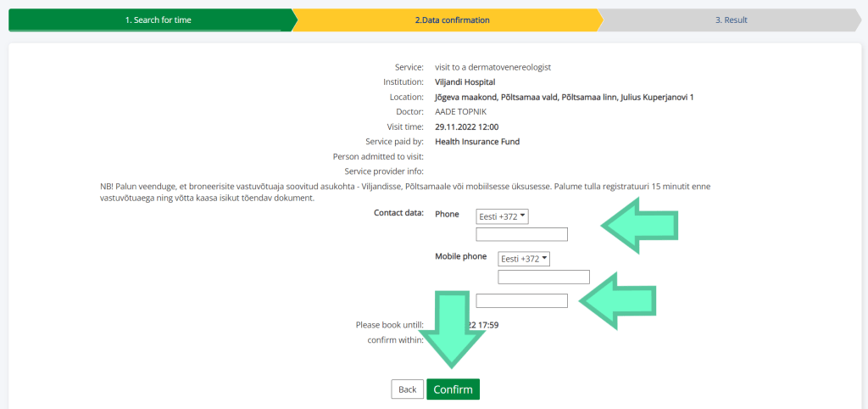Viewport: 868px width, 409px height.
Task: Click into the Mobile phone number field
Action: click(543, 277)
